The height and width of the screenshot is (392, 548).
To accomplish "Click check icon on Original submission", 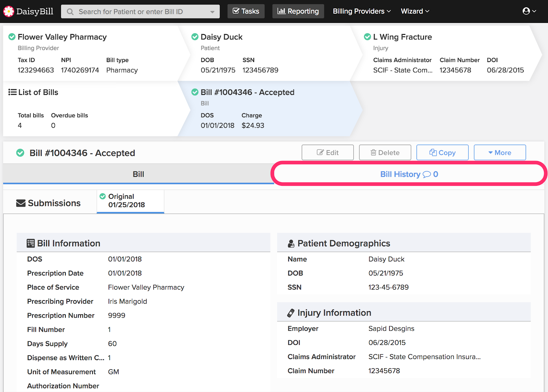I will 102,196.
